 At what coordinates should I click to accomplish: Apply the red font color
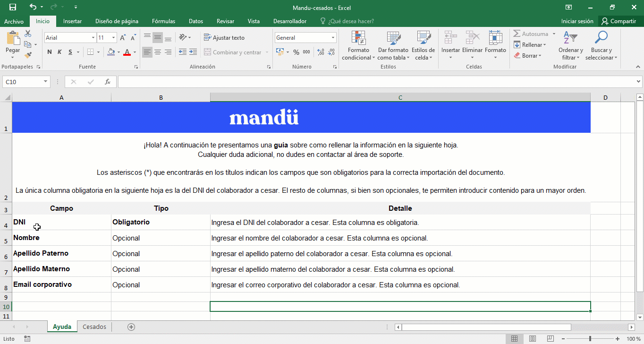pos(127,52)
